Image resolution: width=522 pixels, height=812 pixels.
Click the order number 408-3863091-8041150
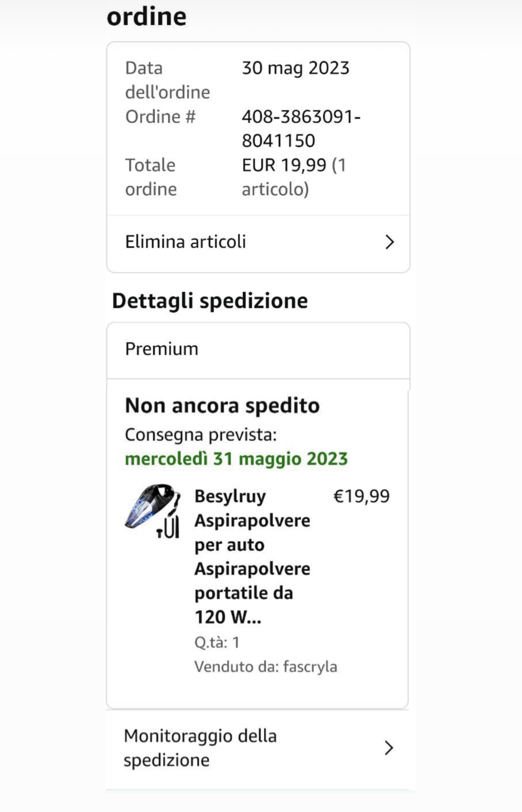tap(301, 128)
